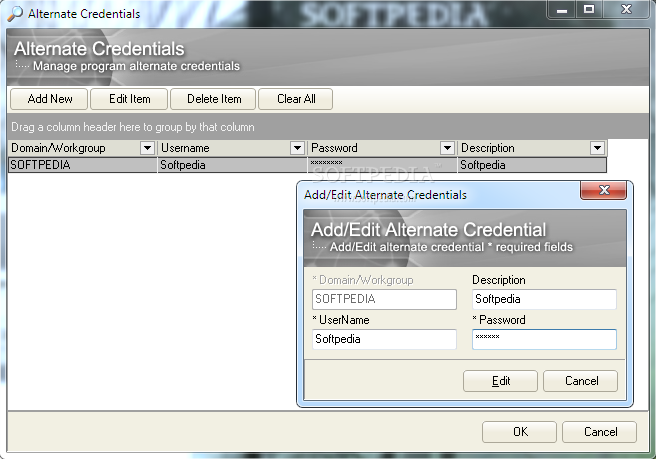Close the Add/Edit Alternate Credentials dialog
This screenshot has height=459, width=656.
tap(604, 190)
